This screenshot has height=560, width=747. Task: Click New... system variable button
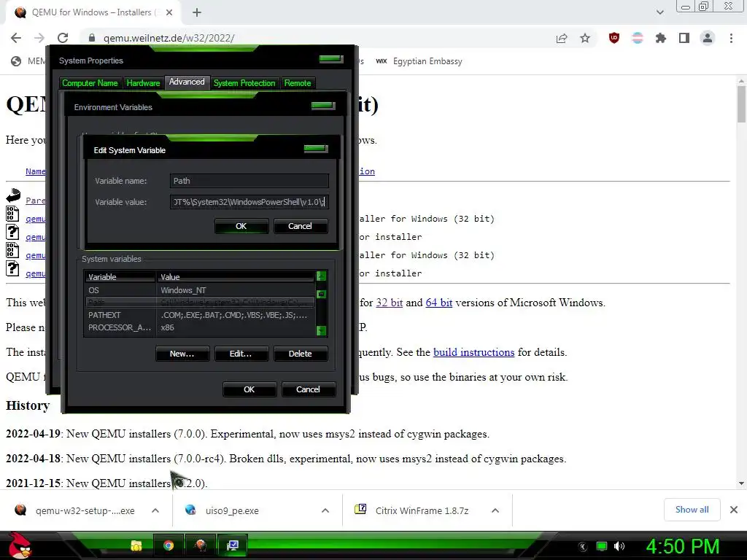click(x=182, y=354)
